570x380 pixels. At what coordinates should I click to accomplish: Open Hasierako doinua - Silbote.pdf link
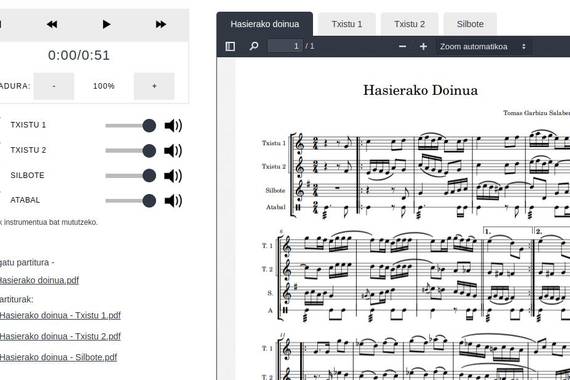coord(58,357)
